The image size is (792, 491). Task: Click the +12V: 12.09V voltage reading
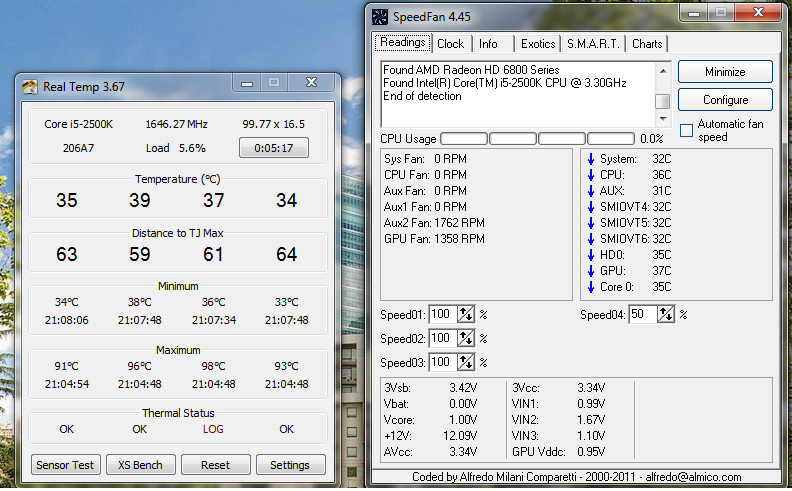click(x=430, y=435)
